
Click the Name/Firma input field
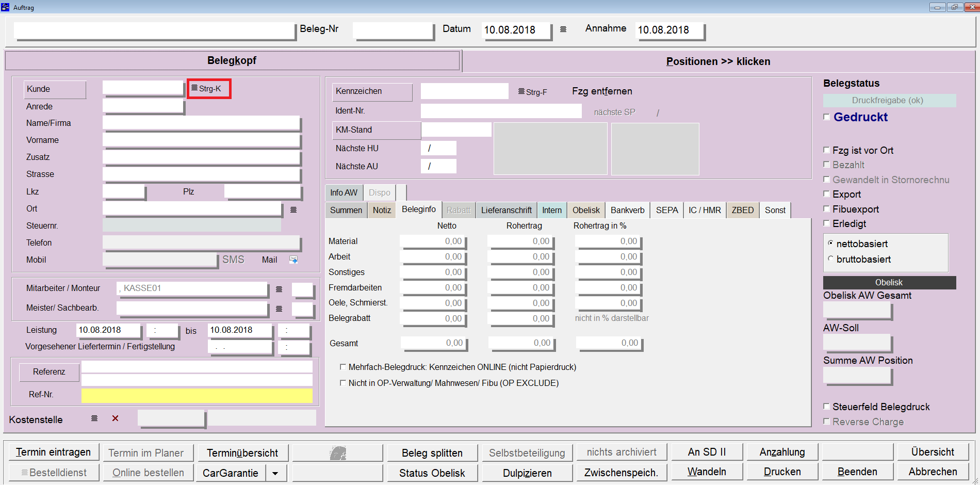(202, 123)
